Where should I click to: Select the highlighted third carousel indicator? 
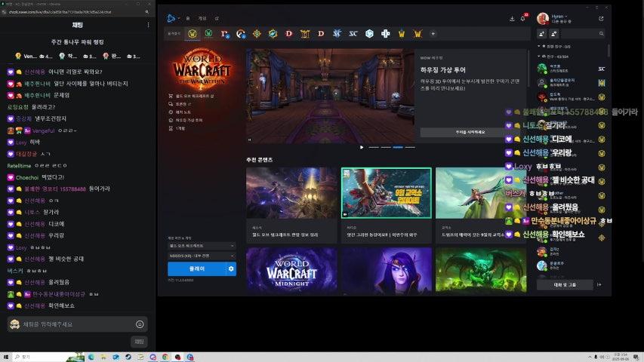click(x=398, y=147)
